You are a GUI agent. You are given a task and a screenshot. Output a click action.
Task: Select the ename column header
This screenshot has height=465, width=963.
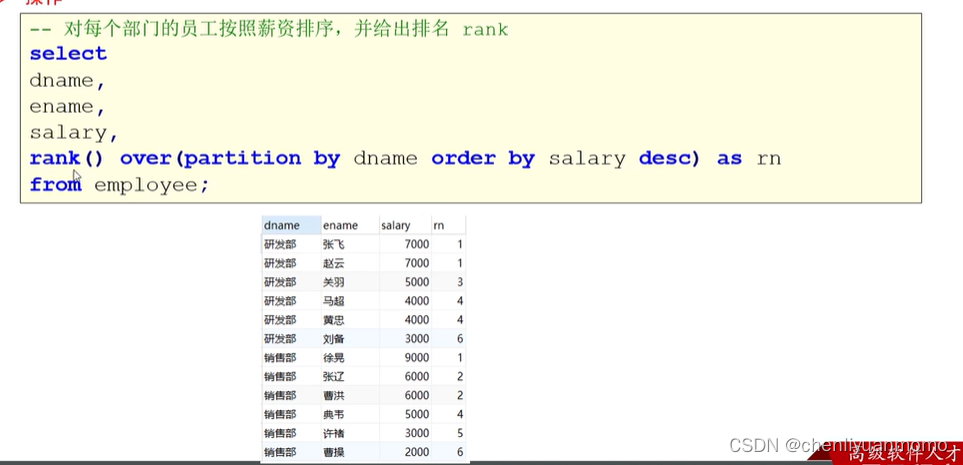(349, 225)
